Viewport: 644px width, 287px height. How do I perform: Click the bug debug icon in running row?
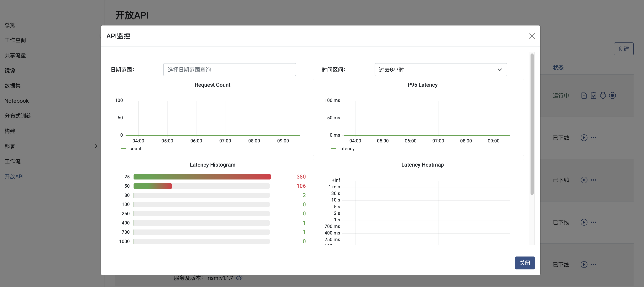(603, 96)
